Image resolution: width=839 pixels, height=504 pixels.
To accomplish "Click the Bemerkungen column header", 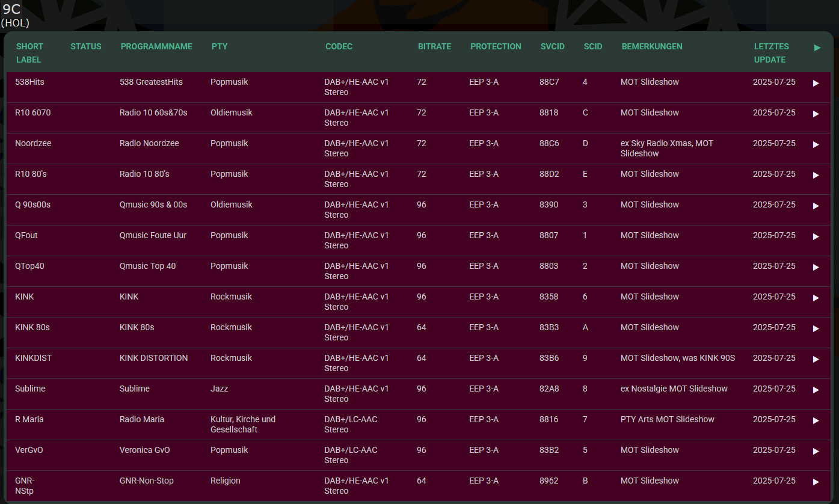I will [x=652, y=46].
